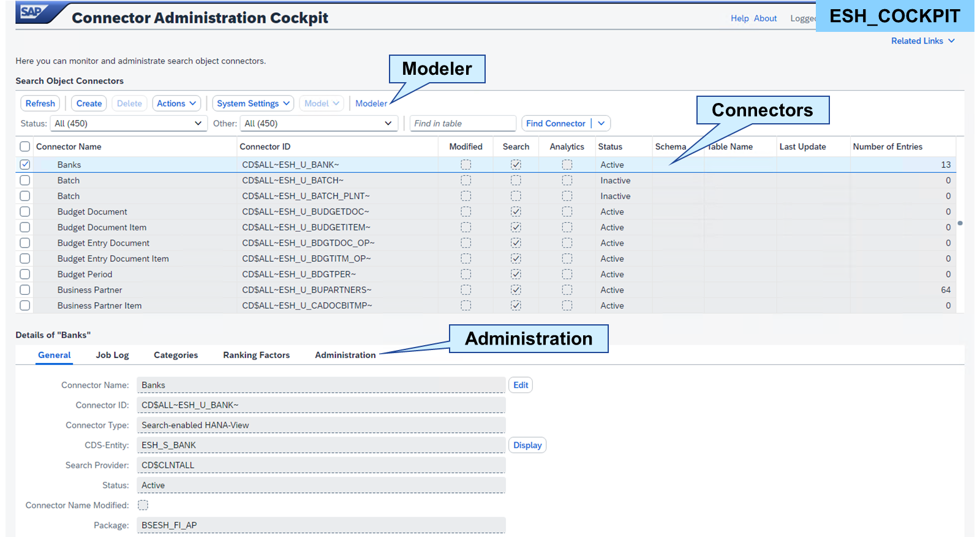This screenshot has height=537, width=980.
Task: Expand the Related Links menu
Action: pyautogui.click(x=923, y=41)
